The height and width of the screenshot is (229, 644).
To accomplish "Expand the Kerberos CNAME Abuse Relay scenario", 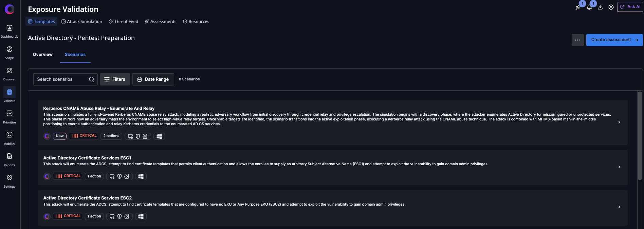I will (619, 122).
